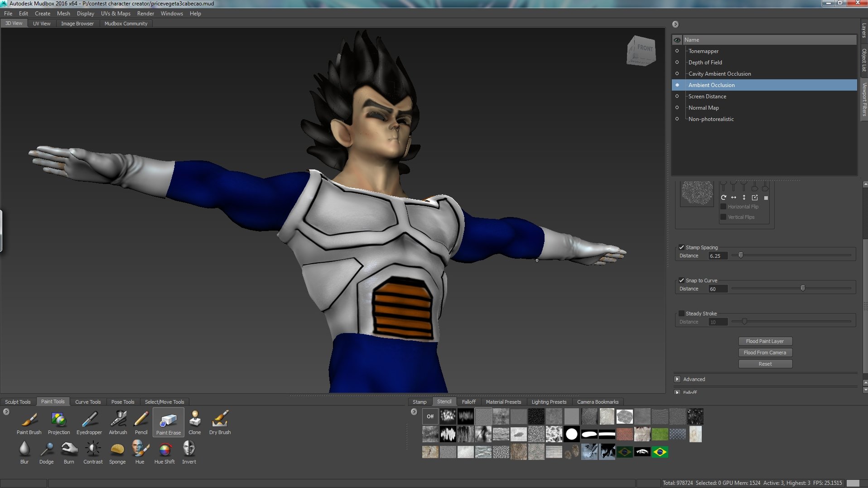Switch to the Sculpt Tools tab

18,402
